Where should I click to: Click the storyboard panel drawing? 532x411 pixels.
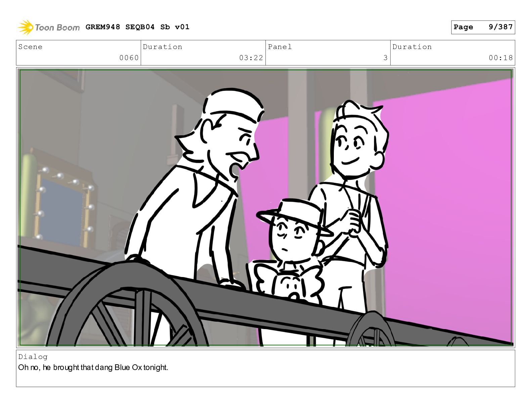[x=265, y=208]
